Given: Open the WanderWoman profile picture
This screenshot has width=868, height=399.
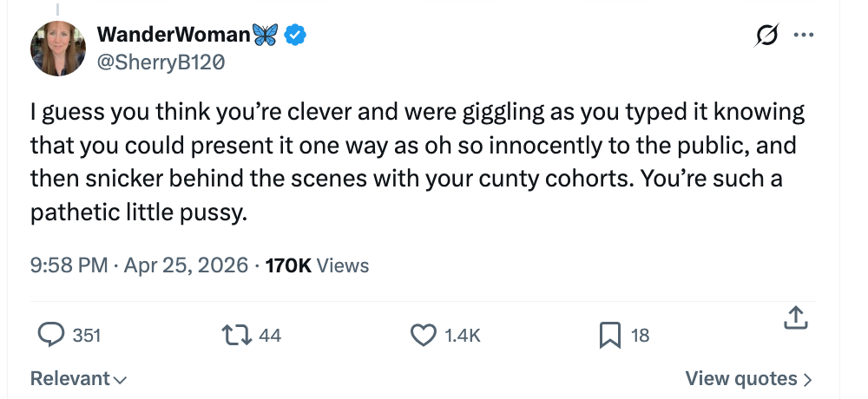Looking at the screenshot, I should [58, 48].
